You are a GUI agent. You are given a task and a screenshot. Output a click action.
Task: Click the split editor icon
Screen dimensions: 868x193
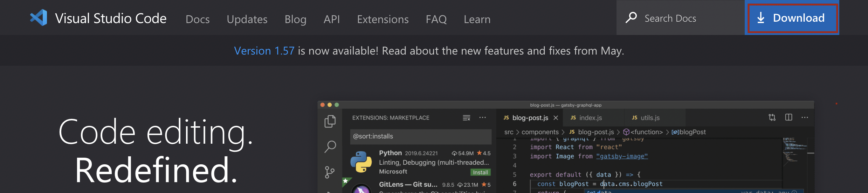point(788,117)
